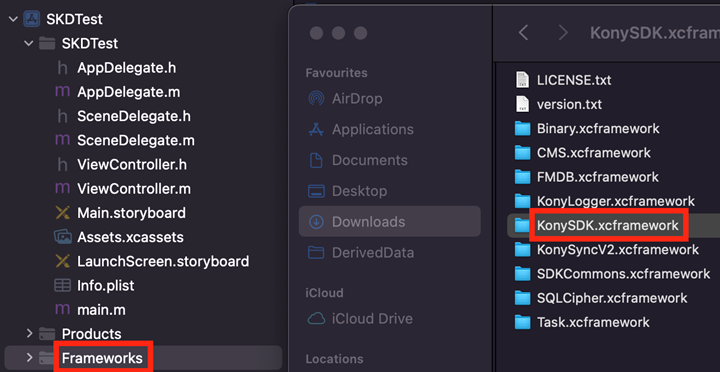Expand the Frameworks folder chevron

pyautogui.click(x=29, y=357)
